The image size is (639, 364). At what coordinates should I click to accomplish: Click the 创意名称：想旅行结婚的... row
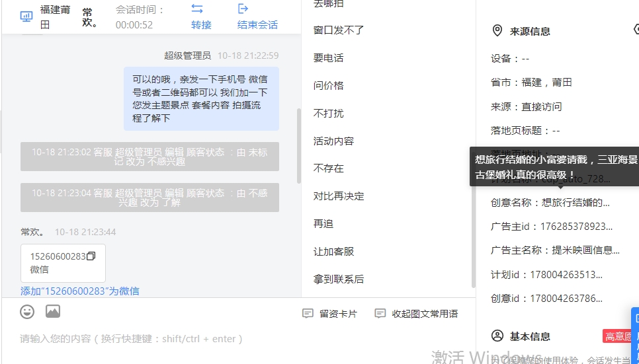[x=550, y=202]
